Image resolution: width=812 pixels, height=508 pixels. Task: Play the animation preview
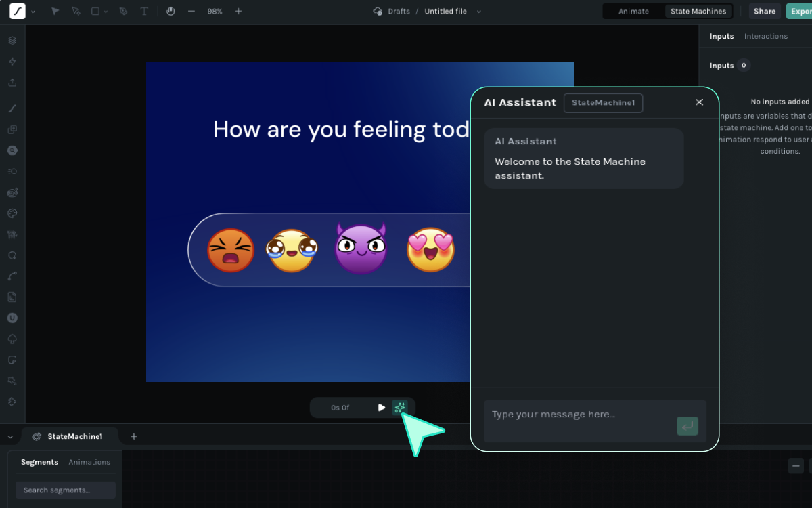pyautogui.click(x=382, y=407)
